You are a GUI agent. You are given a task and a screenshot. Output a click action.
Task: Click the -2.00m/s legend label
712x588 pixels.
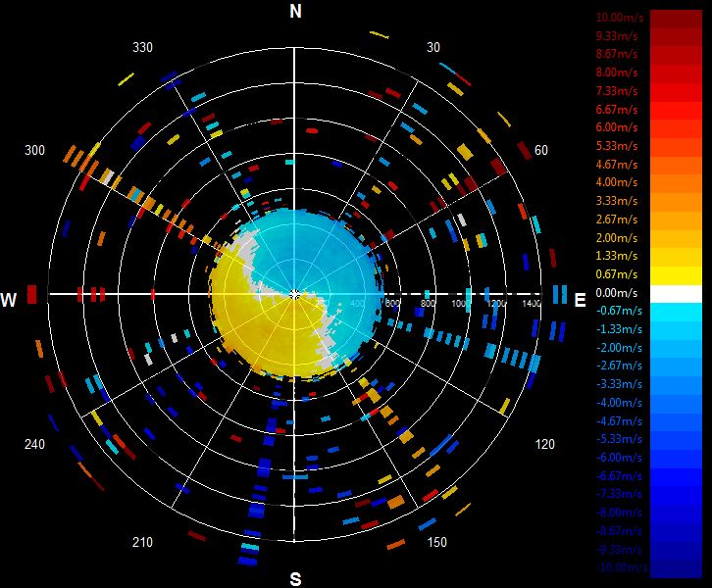point(619,348)
